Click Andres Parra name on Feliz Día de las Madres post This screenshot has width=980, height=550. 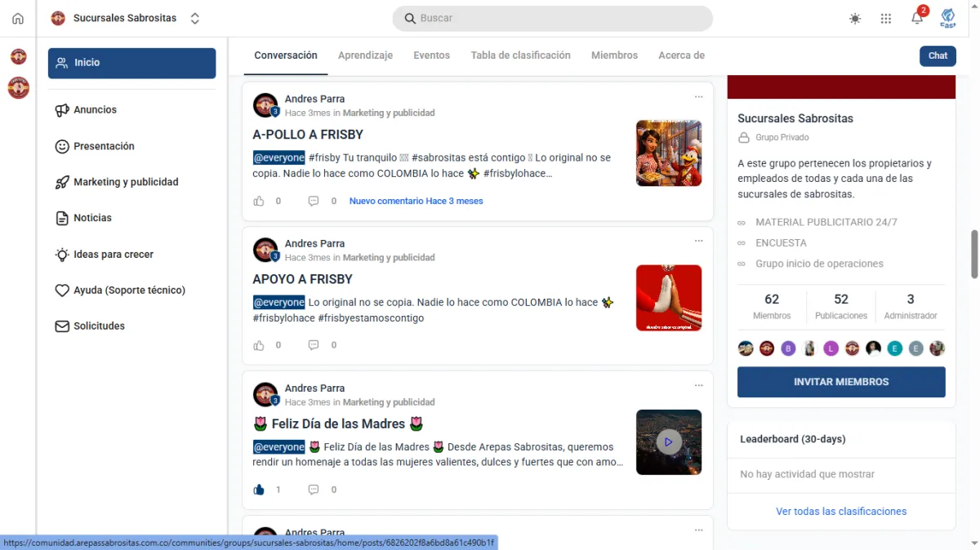314,388
